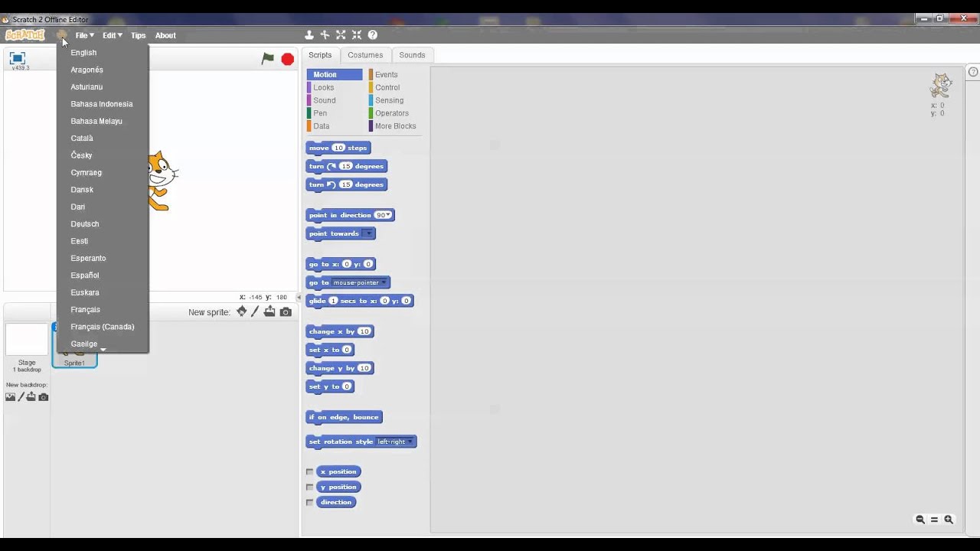This screenshot has height=551, width=980.
Task: Upload backdrop from file icon
Action: click(x=31, y=396)
